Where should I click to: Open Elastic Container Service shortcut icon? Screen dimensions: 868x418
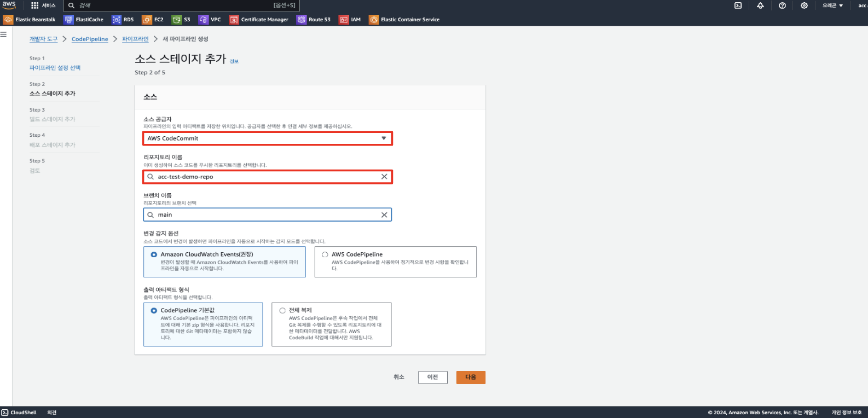click(x=374, y=20)
